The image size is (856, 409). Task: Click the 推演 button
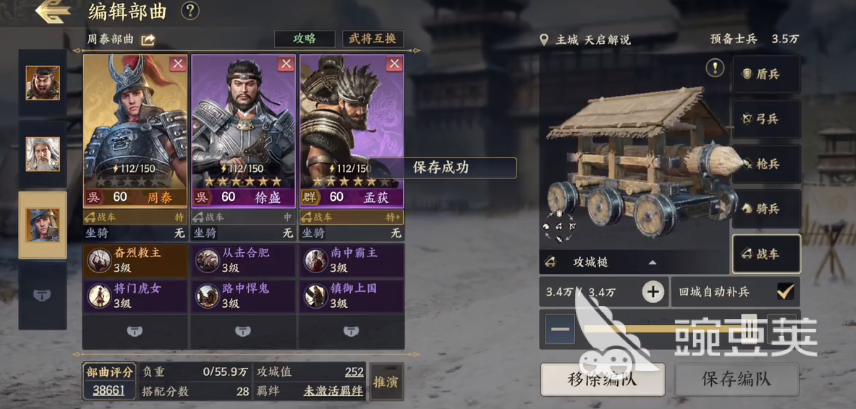(387, 382)
